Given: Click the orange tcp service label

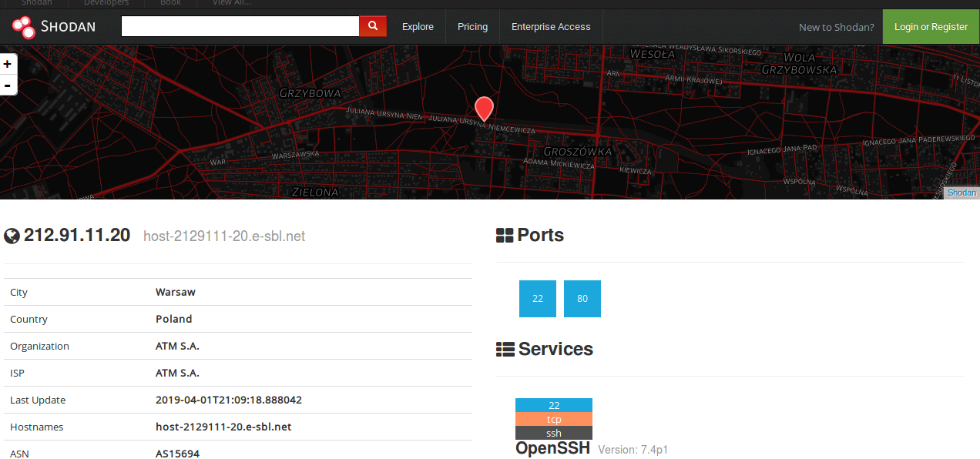Looking at the screenshot, I should pos(554,419).
